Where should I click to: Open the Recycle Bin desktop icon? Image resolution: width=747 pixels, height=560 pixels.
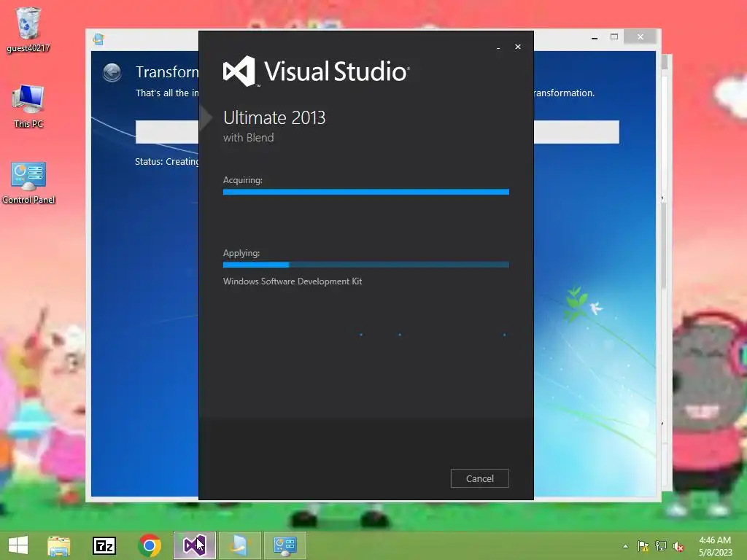pos(28,29)
